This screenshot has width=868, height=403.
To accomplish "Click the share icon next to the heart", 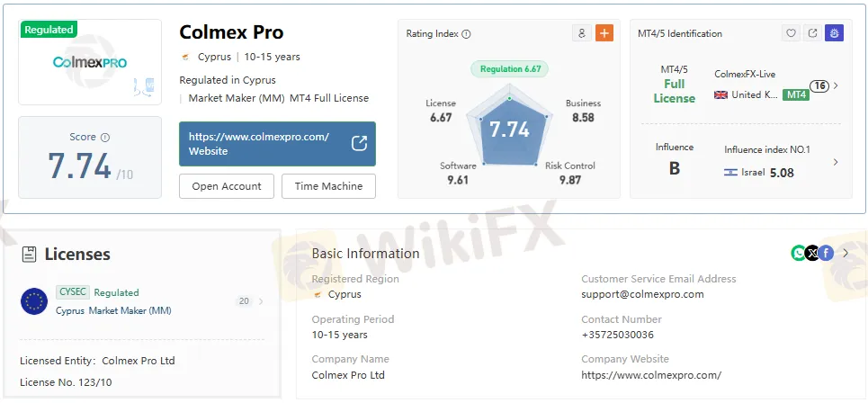I will click(812, 33).
